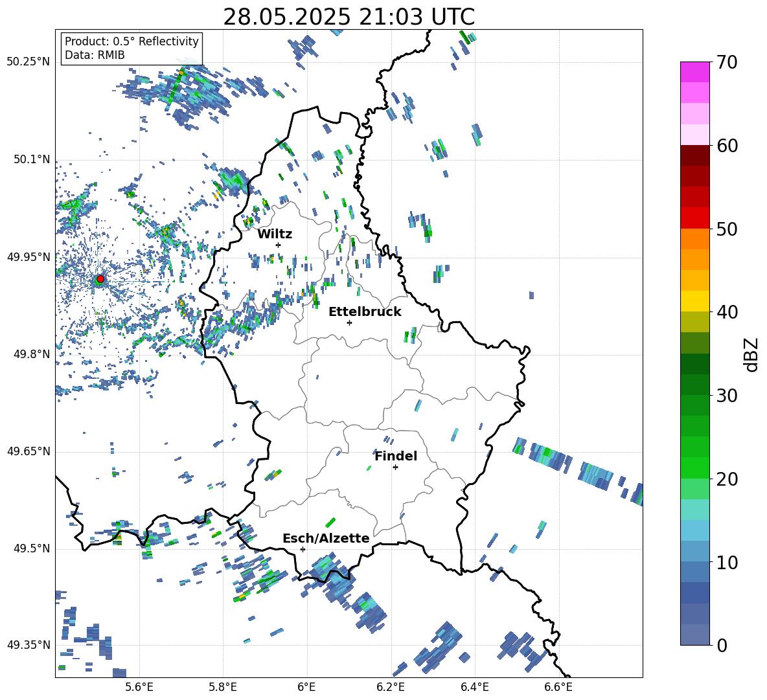This screenshot has height=700, width=767.
Task: Click the colorbar tick label 0
Action: pos(722,645)
